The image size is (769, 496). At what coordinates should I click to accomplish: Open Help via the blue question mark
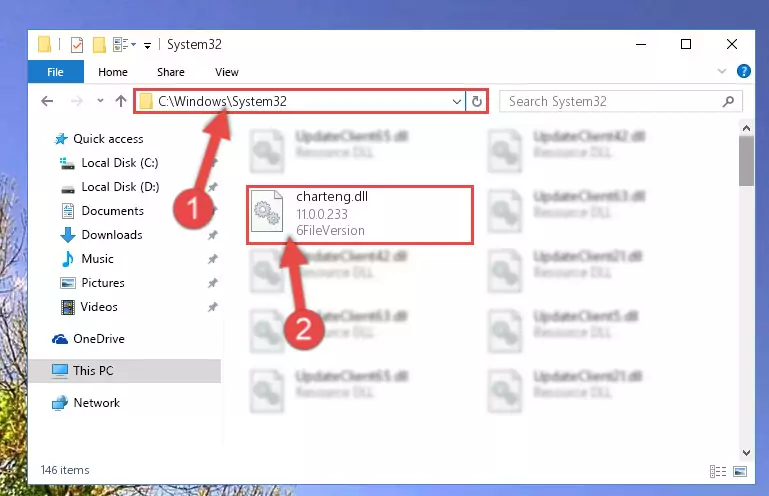(743, 71)
